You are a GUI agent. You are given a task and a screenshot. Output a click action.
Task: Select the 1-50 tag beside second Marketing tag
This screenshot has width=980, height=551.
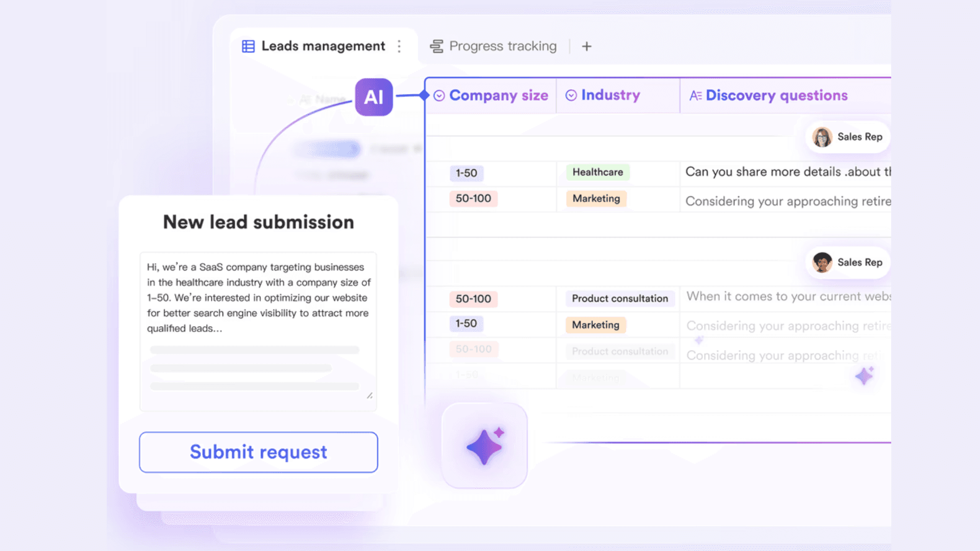466,323
